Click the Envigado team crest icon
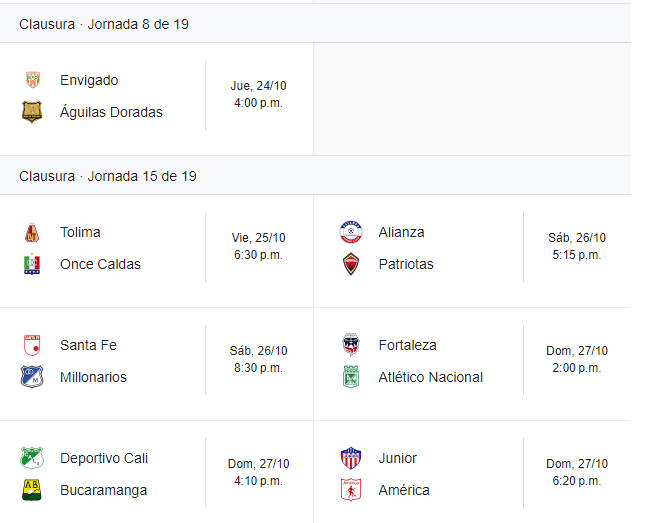Viewport: 649px width, 523px height. tap(33, 80)
